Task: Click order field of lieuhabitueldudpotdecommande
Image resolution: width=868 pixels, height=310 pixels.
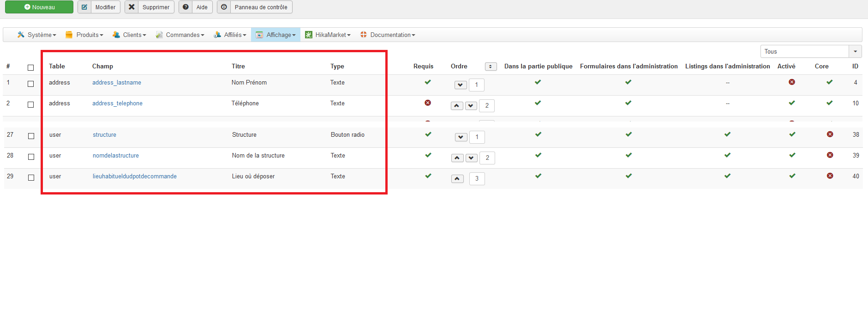Action: (x=477, y=179)
